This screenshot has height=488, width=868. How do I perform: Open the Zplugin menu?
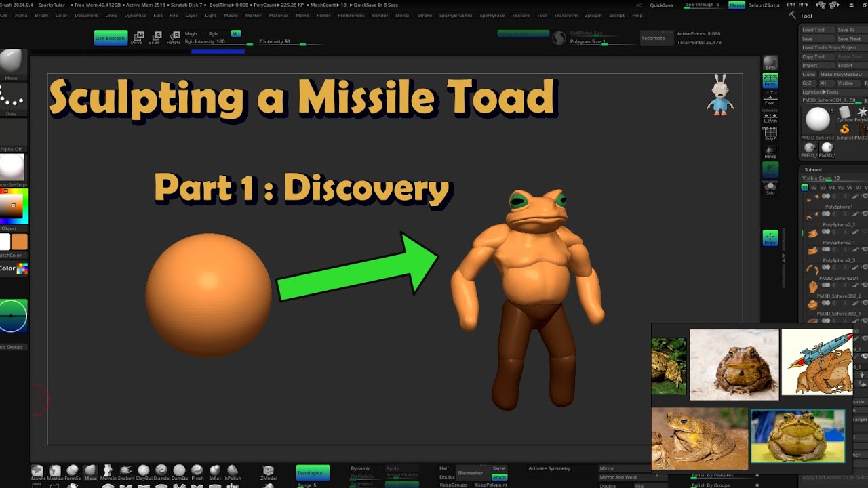(x=593, y=15)
